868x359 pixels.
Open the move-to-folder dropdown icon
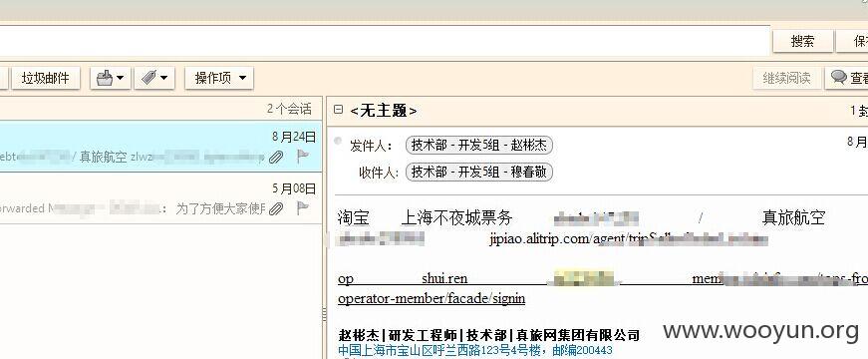111,78
